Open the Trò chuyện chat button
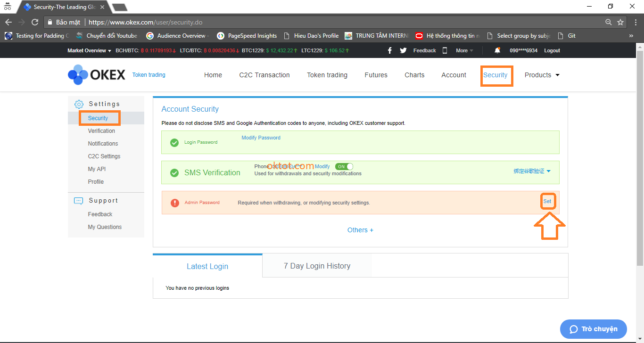This screenshot has height=343, width=644. click(x=593, y=329)
